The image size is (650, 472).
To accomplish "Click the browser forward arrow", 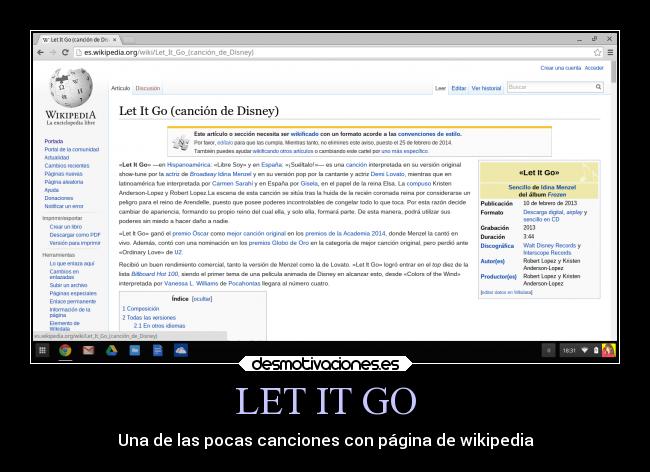I will [53, 53].
